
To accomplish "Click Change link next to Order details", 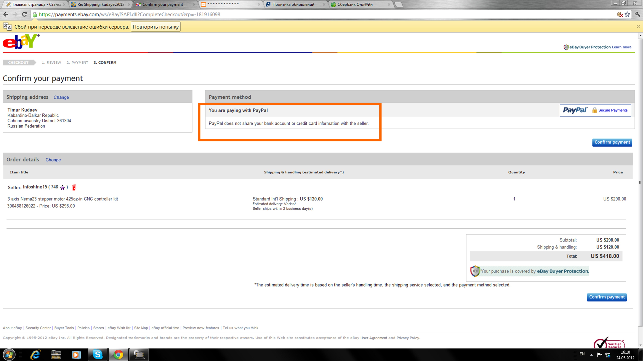I will (53, 160).
